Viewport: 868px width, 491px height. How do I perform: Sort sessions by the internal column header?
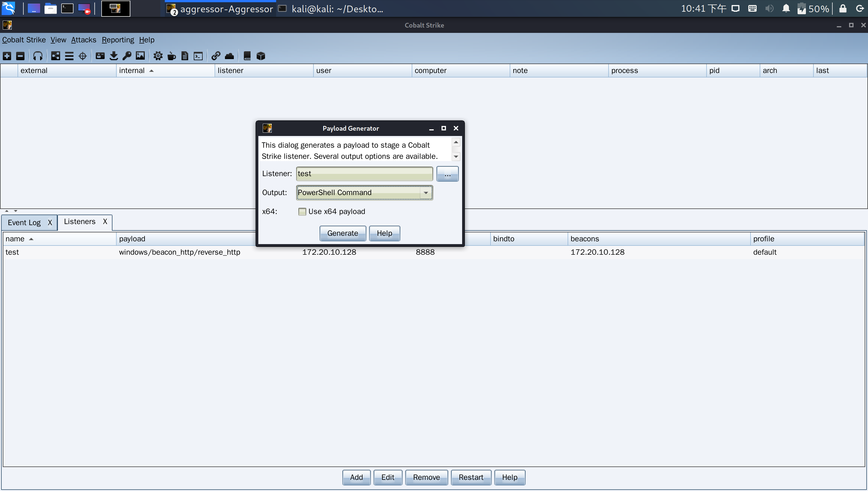132,71
